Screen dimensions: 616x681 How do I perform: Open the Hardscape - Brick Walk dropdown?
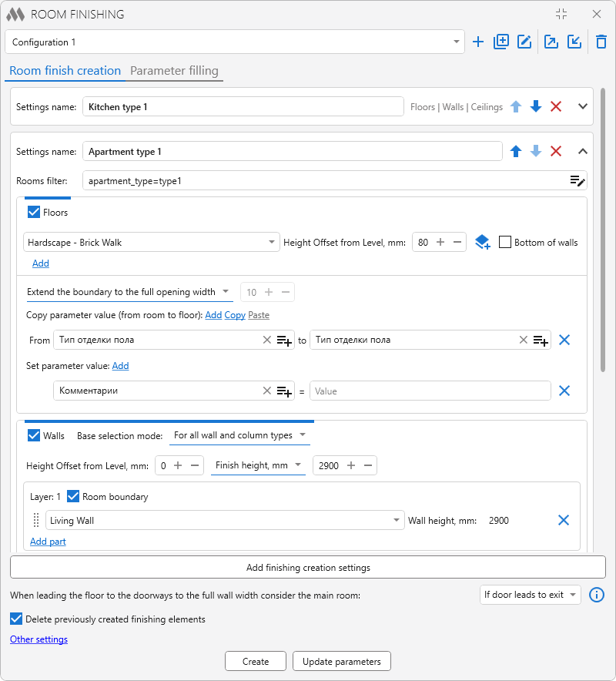click(152, 243)
